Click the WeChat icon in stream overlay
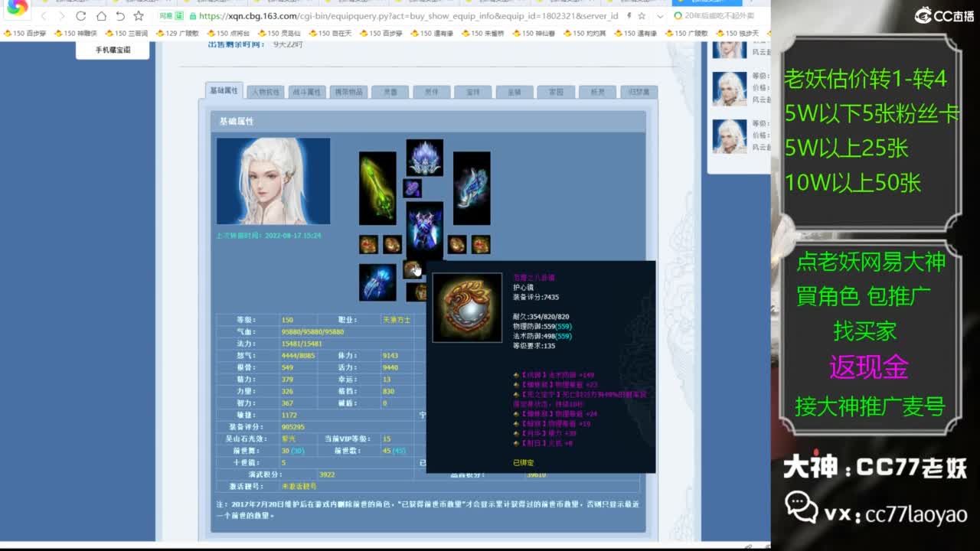Screen dimensions: 980x551 [x=801, y=507]
